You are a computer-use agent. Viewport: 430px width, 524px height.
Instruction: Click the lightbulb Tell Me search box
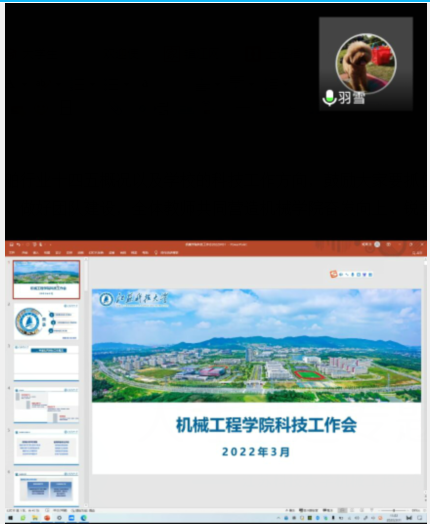click(166, 253)
